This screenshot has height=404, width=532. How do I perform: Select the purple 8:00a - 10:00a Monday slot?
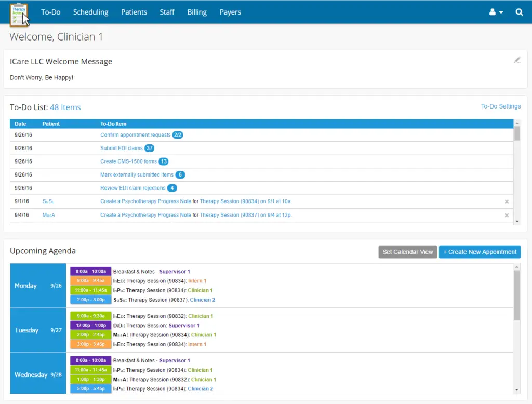pyautogui.click(x=91, y=271)
